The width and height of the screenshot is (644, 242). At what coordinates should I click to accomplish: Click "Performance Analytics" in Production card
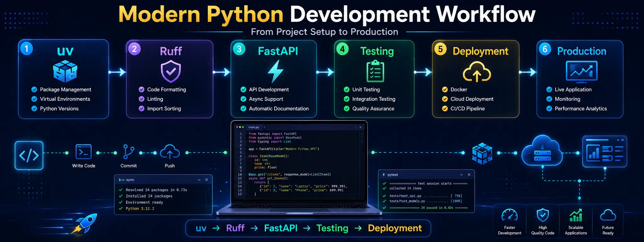pos(581,108)
